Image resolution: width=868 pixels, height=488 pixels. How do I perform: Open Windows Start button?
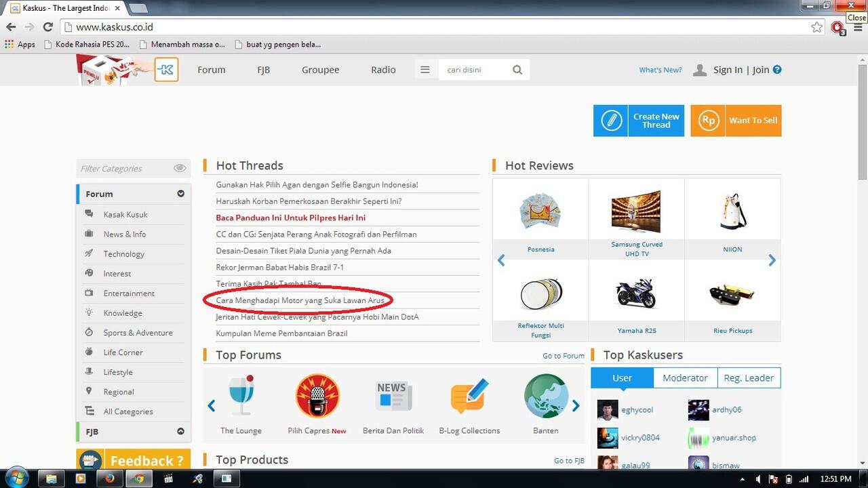(x=16, y=477)
